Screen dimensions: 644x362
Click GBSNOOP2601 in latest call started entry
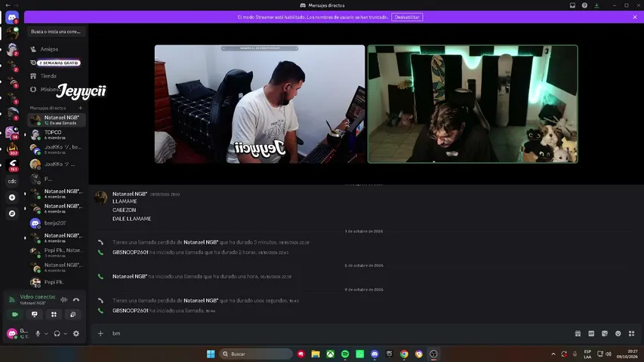point(130,311)
